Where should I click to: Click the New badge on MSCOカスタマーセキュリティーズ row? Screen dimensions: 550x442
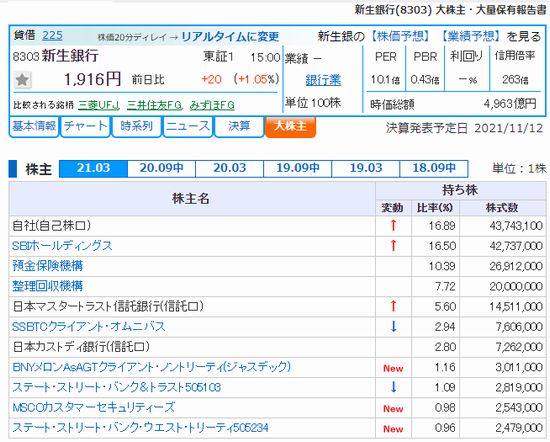tap(393, 409)
